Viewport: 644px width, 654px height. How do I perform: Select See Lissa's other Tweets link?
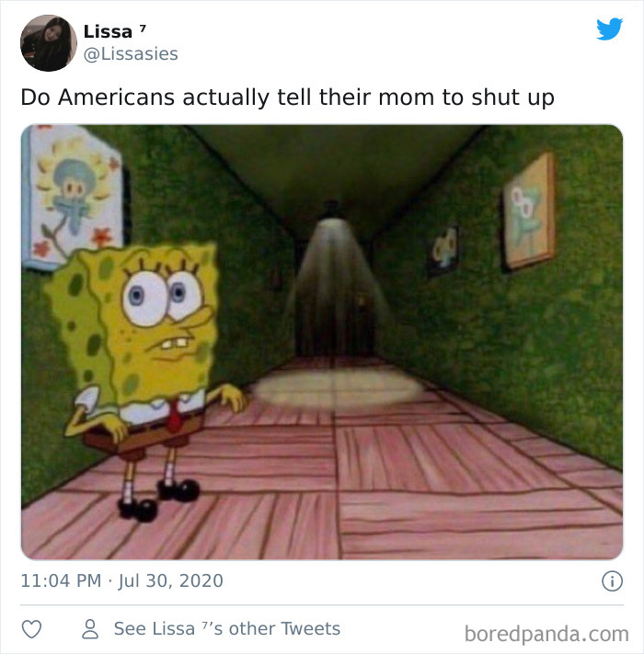click(x=227, y=628)
